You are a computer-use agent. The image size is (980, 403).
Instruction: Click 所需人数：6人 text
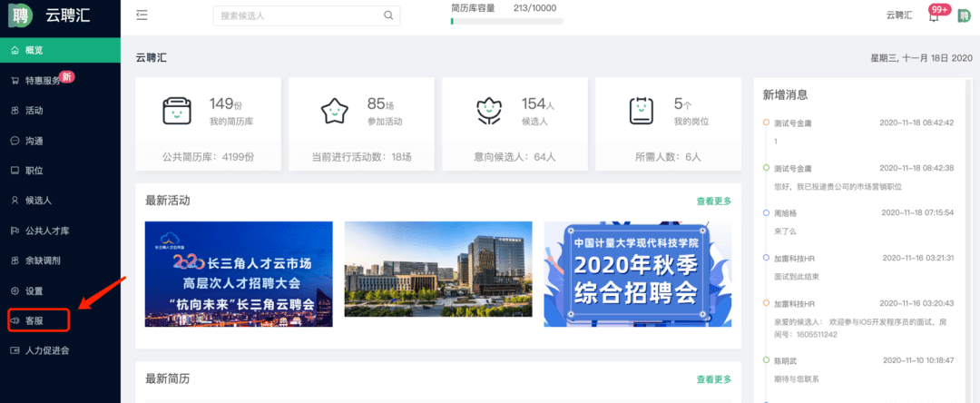668,157
